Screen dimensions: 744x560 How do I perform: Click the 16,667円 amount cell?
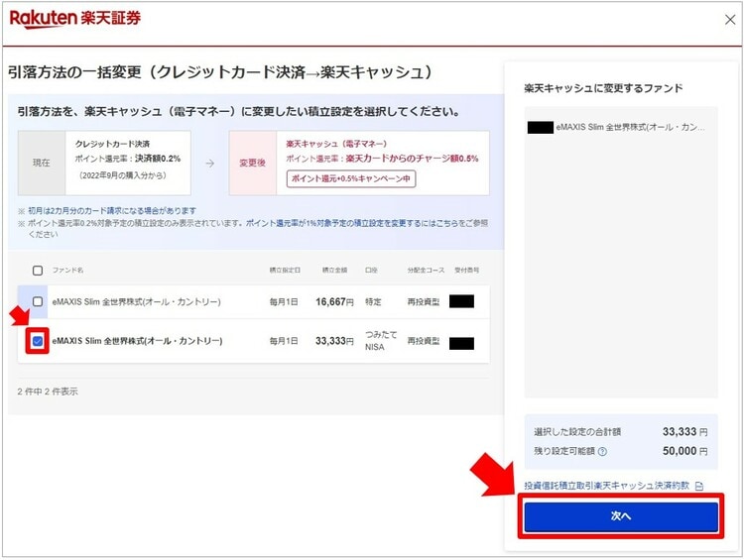334,301
